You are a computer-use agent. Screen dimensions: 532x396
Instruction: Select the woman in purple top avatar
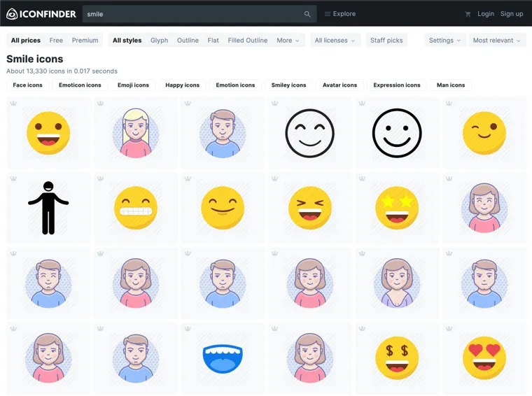[397, 283]
